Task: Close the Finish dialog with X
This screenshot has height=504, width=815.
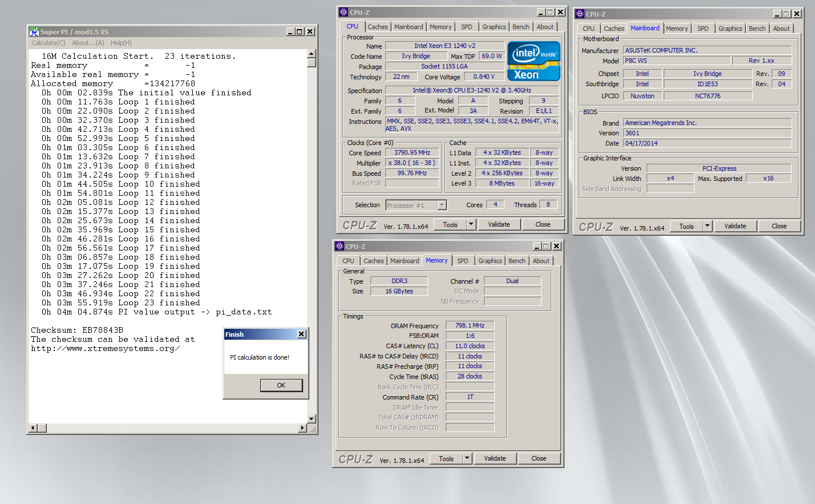Action: tap(302, 334)
